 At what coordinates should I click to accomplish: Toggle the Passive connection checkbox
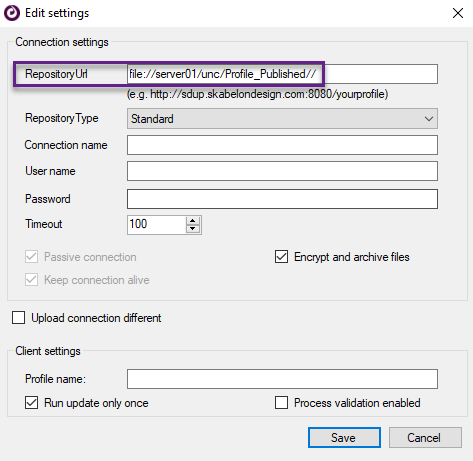31,257
